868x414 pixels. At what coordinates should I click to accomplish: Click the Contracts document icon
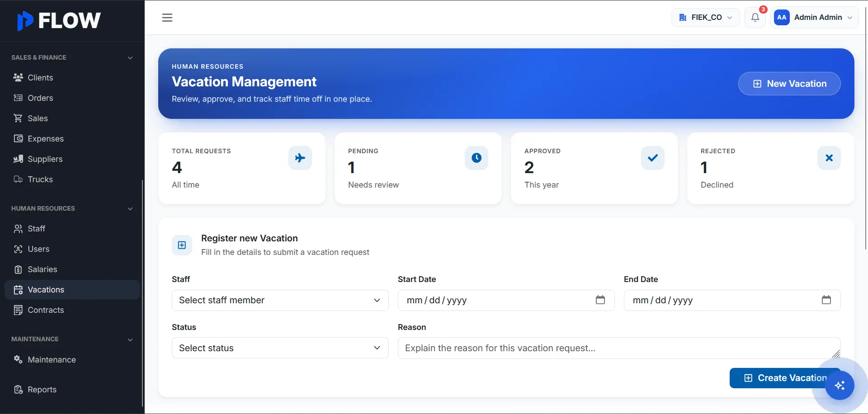pyautogui.click(x=18, y=310)
